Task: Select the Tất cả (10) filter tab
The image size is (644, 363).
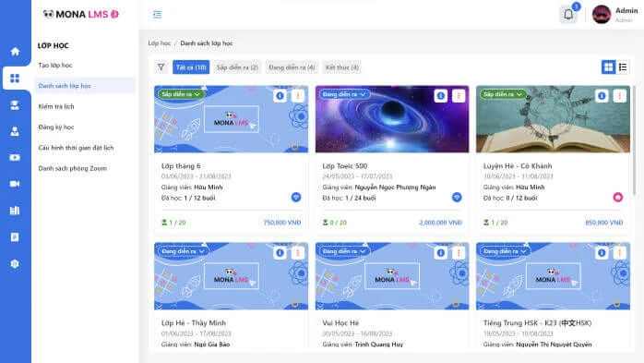Action: (191, 67)
